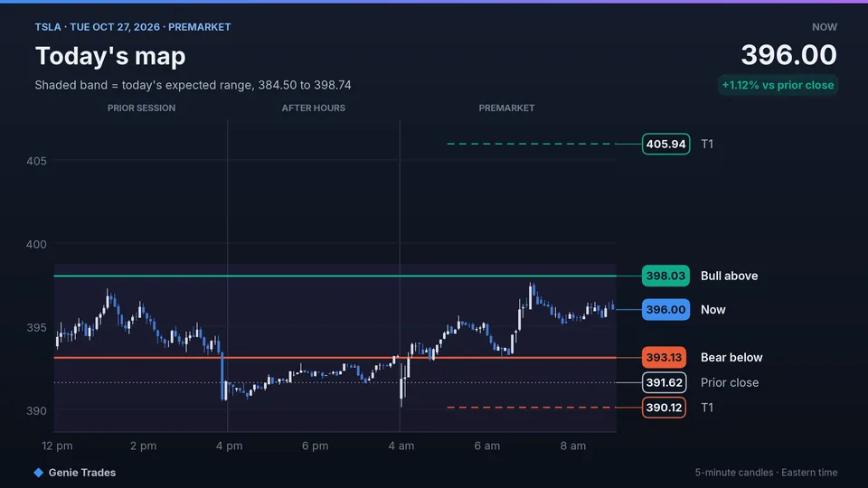
Task: Select the 390.12 lower T1 target badge
Action: tap(664, 408)
